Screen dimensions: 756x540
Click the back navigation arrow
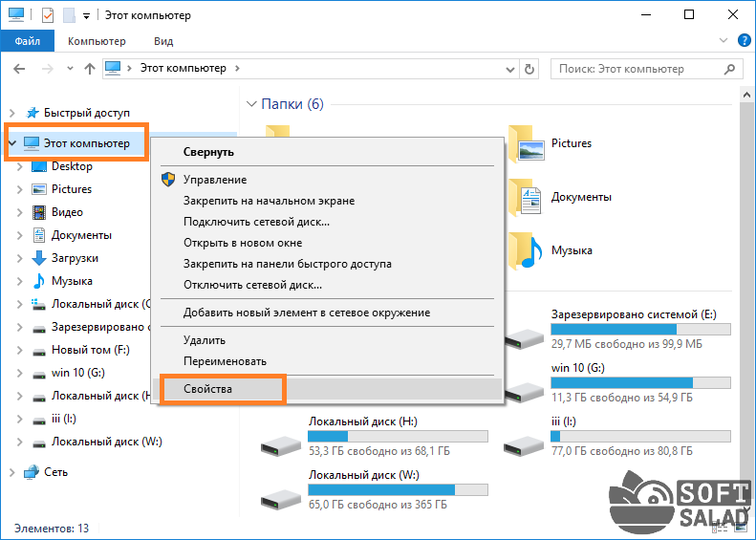pos(19,69)
